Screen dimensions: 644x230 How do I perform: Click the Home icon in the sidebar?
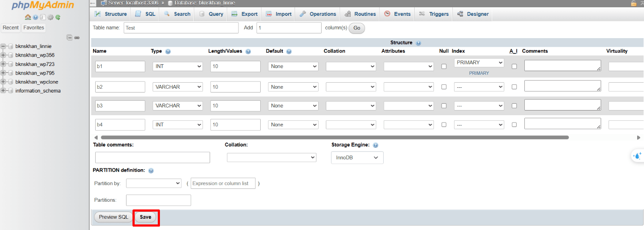pyautogui.click(x=28, y=18)
